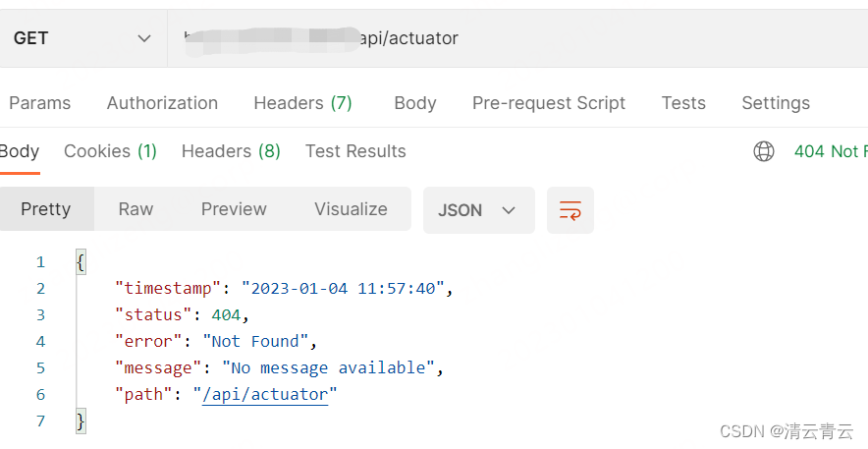868x449 pixels.
Task: Open the Params tab
Action: pyautogui.click(x=40, y=103)
